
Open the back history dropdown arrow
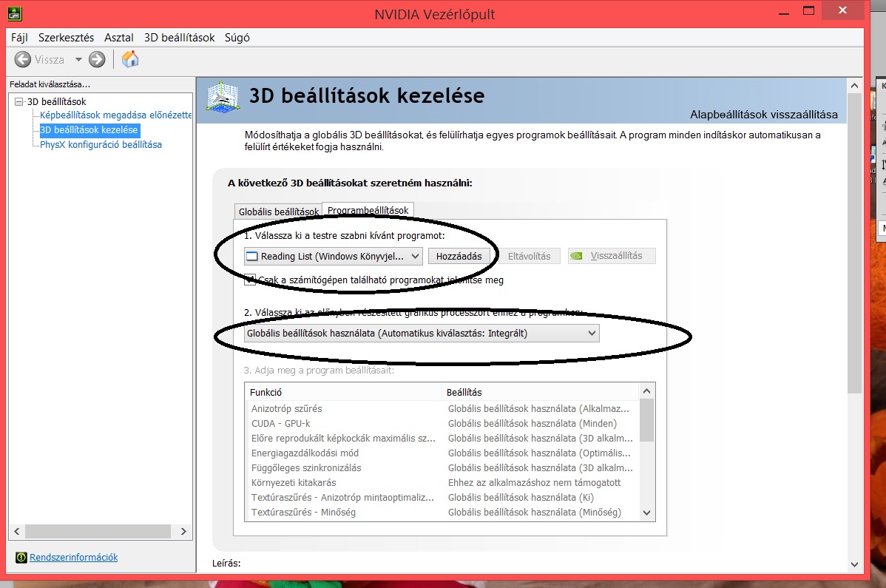[78, 59]
